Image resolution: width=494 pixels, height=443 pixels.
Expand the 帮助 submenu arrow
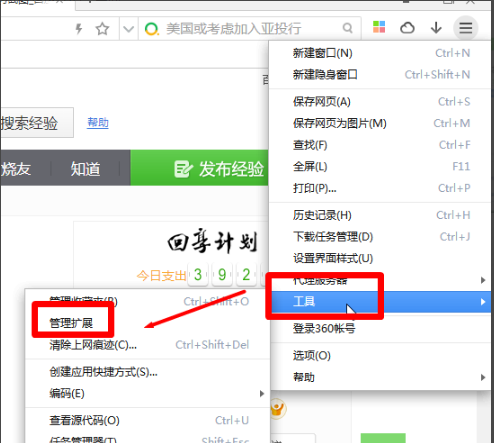[483, 377]
